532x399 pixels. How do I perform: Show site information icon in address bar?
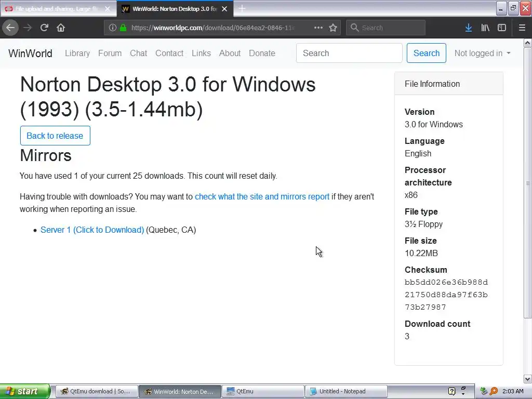pyautogui.click(x=113, y=28)
